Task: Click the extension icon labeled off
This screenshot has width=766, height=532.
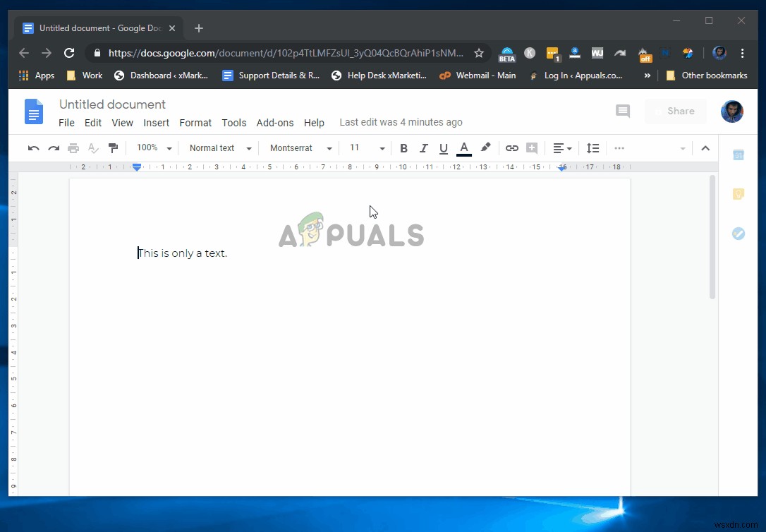Action: pyautogui.click(x=645, y=55)
